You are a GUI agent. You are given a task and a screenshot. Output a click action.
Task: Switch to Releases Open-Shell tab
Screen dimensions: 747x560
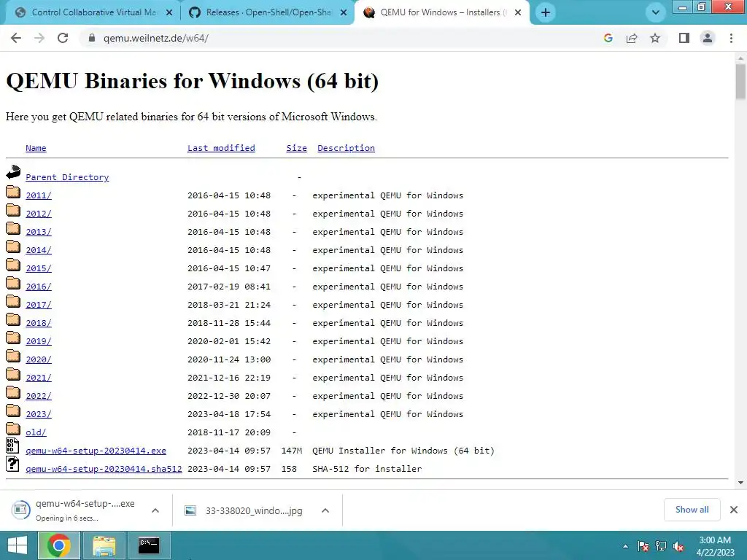pyautogui.click(x=268, y=12)
